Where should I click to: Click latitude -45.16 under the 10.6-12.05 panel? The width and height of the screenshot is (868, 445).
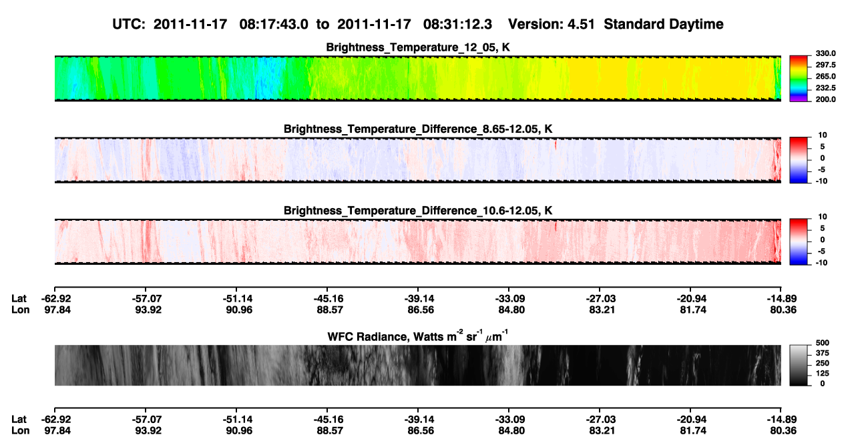point(327,299)
